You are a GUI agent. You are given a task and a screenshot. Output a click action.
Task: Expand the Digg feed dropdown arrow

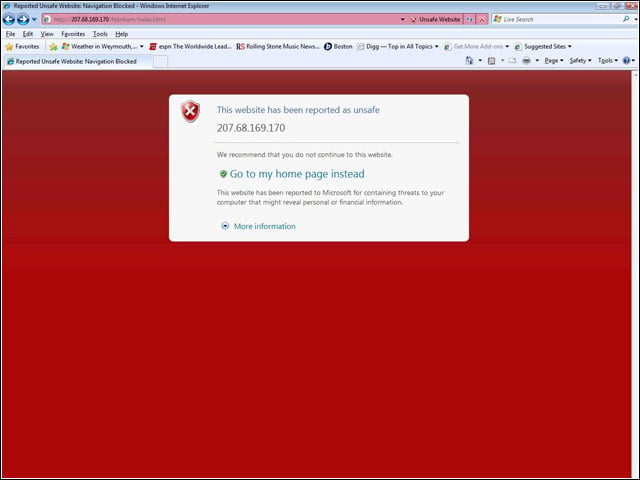pyautogui.click(x=436, y=47)
